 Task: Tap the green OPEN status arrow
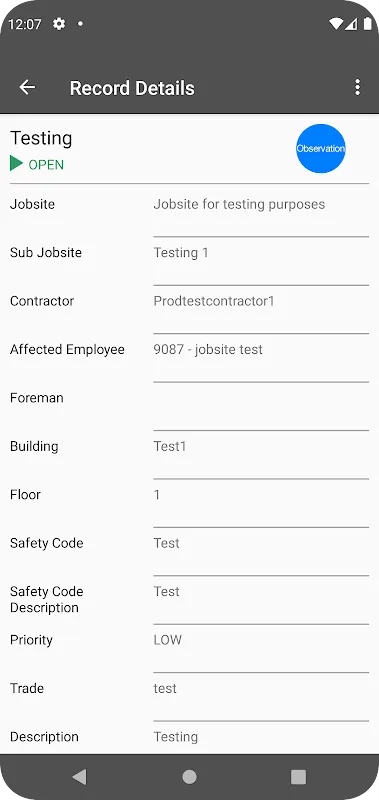[x=16, y=164]
